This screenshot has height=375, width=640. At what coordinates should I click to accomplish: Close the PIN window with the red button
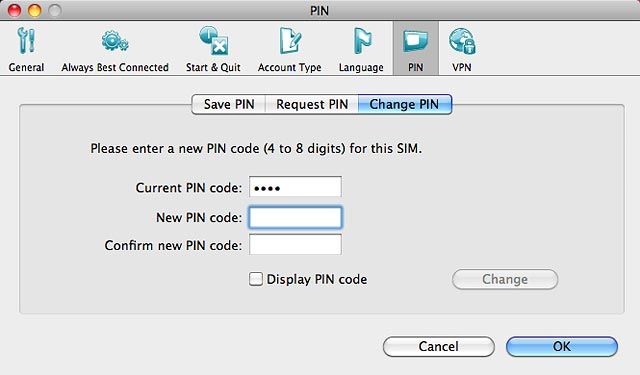pos(14,10)
